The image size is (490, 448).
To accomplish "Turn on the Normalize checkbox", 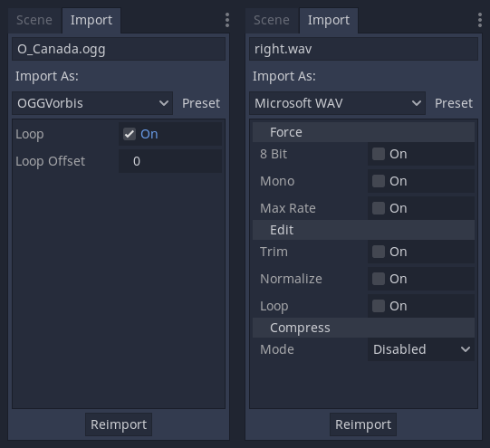I will pos(378,279).
